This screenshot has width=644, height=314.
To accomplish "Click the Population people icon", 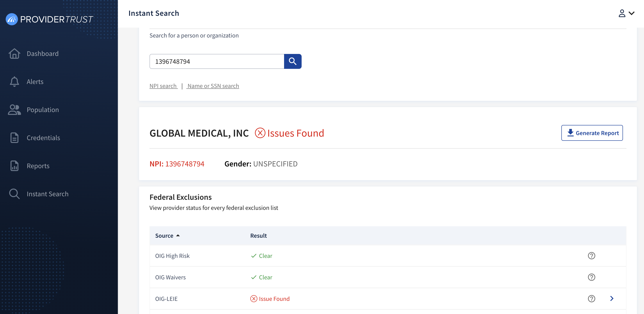I will [14, 110].
